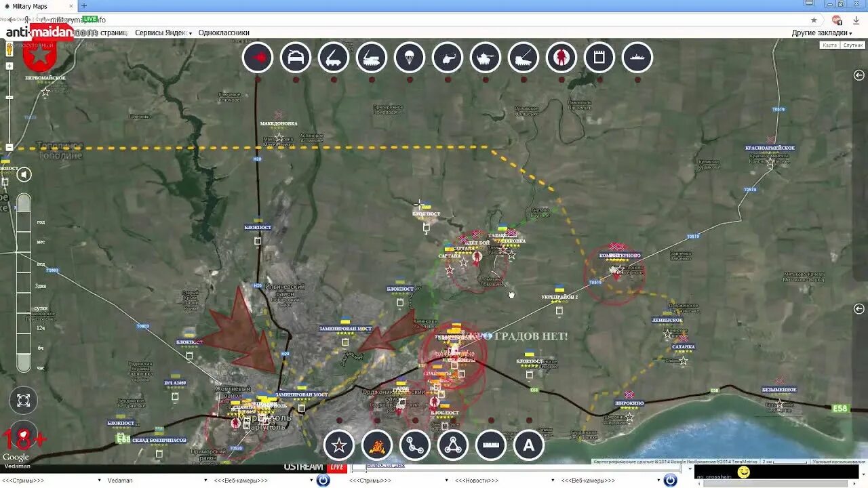Select the warship navy icon
This screenshot has width=868, height=488.
point(637,58)
